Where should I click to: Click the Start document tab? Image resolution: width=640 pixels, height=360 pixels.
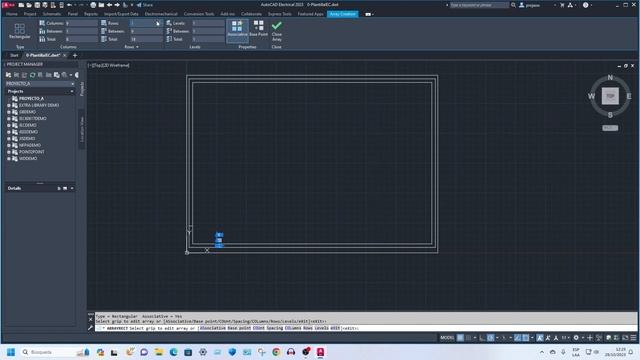[x=14, y=55]
